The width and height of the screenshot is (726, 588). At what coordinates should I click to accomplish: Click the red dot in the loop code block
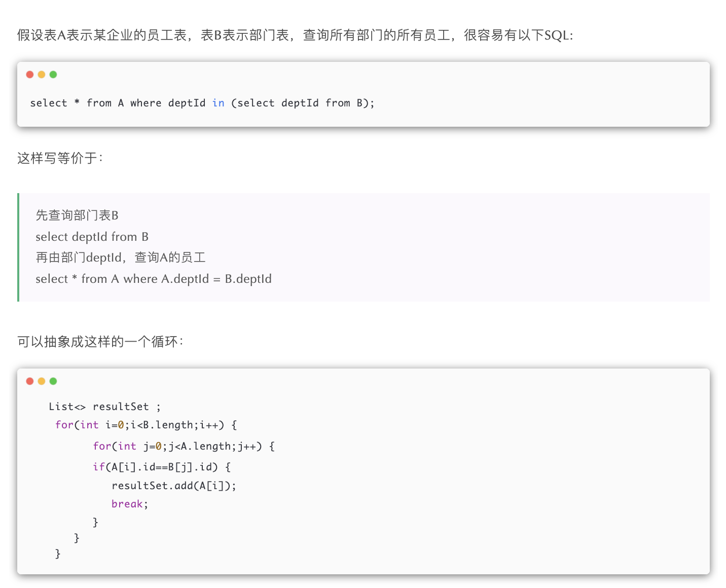tap(30, 381)
